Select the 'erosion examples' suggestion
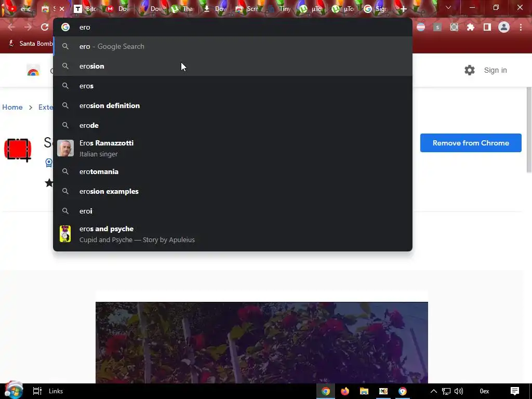Screen dimensions: 532x399 (x=233, y=191)
